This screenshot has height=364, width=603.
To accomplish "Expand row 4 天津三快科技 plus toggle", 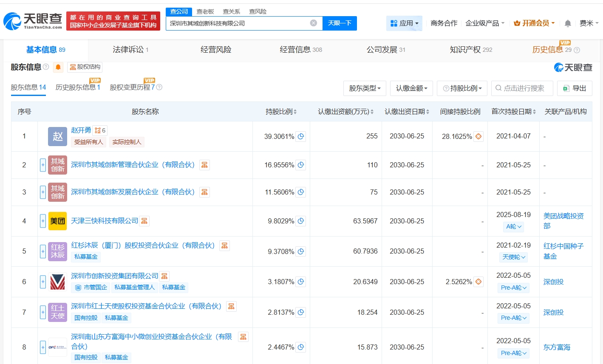I will coord(43,221).
